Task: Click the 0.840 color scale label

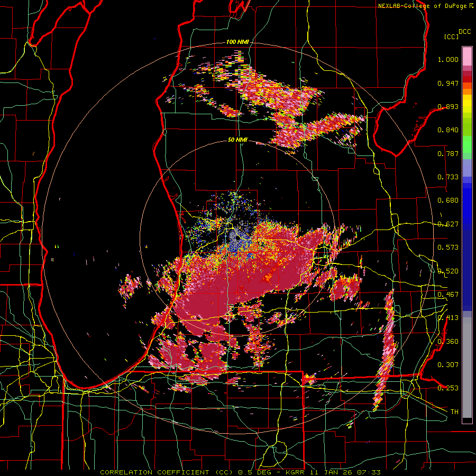Action: (448, 130)
